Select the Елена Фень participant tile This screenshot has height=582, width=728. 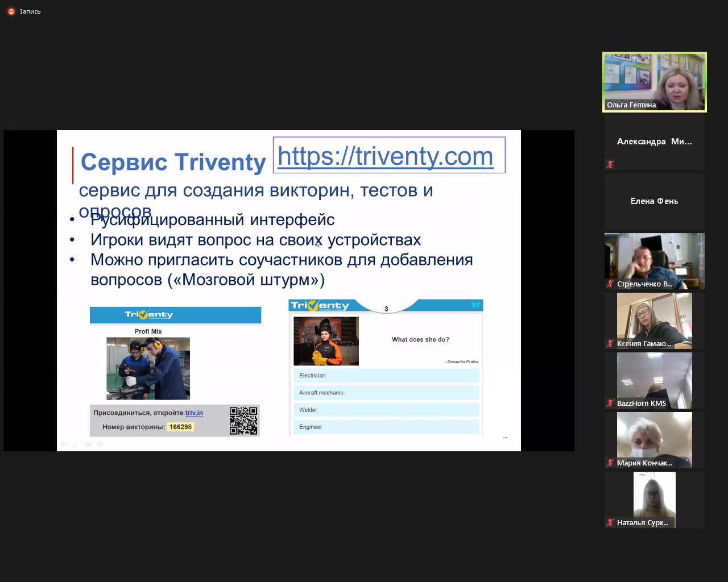click(x=655, y=201)
